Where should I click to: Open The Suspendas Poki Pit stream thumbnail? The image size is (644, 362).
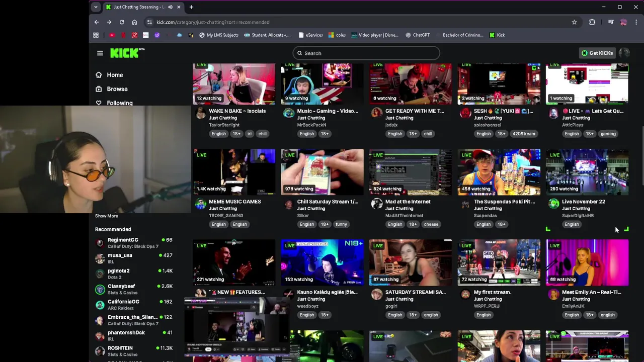pyautogui.click(x=499, y=172)
